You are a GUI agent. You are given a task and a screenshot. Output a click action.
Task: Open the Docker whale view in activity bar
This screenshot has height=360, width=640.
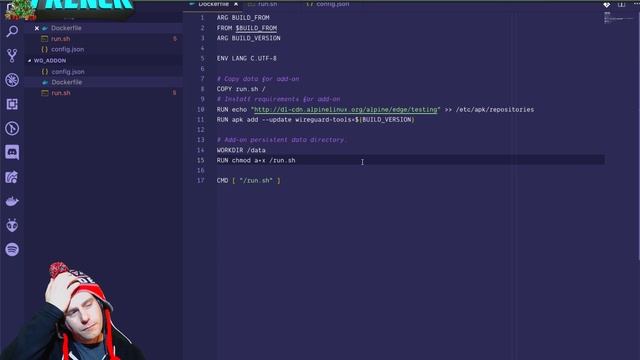(x=12, y=201)
